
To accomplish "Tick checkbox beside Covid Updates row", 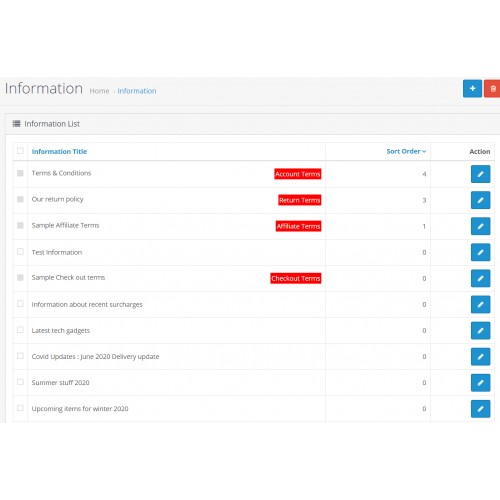I will [20, 356].
